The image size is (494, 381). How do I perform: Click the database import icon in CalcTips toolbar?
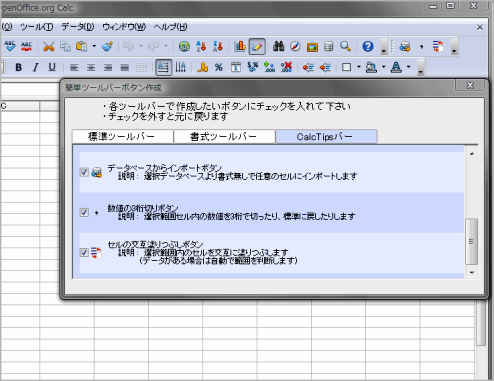coord(405,46)
